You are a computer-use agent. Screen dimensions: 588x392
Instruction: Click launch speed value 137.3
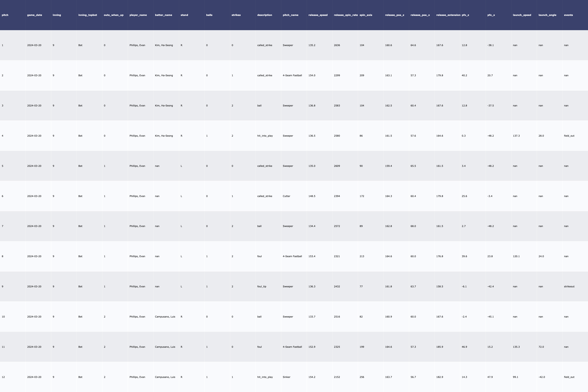tap(516, 136)
